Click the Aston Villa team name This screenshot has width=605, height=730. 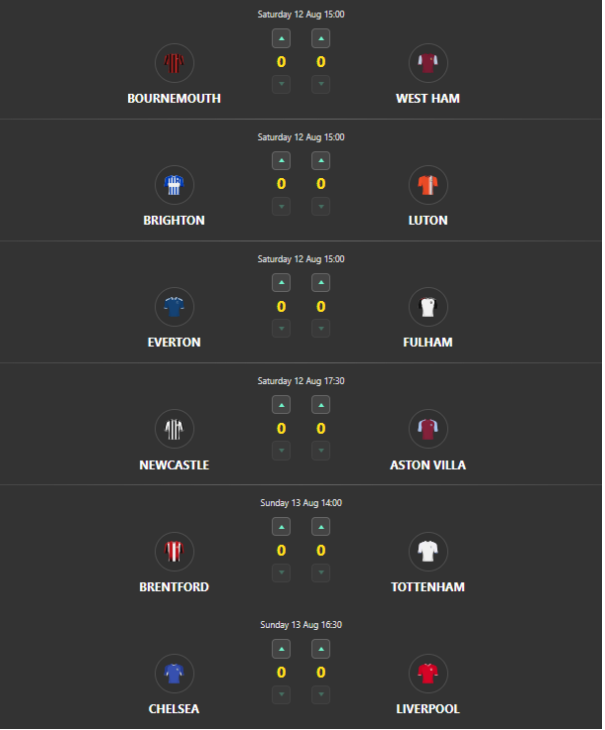(x=428, y=465)
